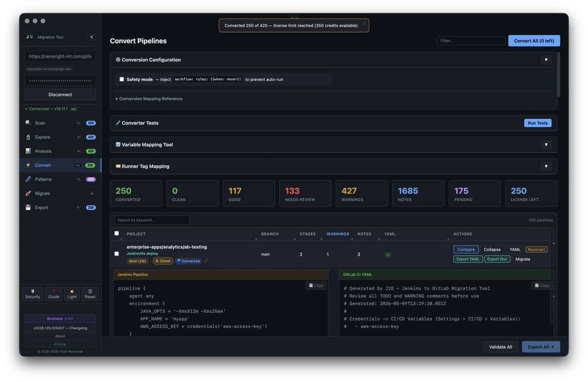588x382 pixels.
Task: Click the Jenkinsfile.deploy file name
Action: tap(142, 254)
